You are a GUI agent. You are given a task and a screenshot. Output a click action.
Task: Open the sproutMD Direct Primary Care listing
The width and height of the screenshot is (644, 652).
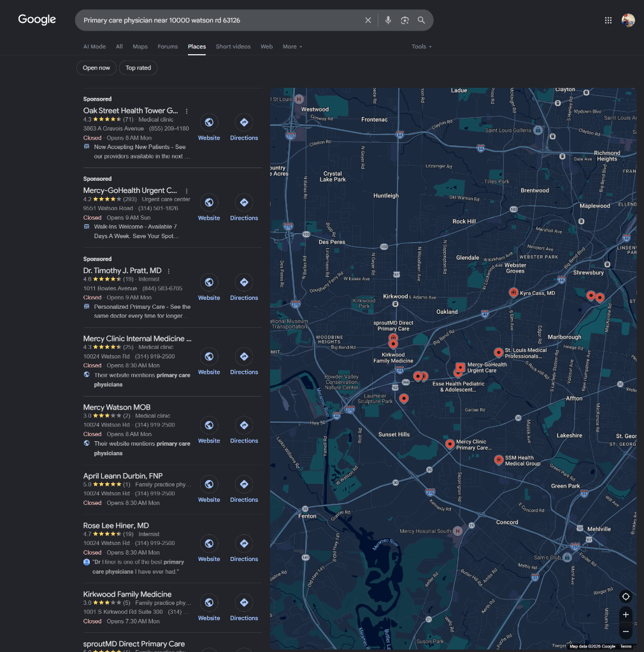(134, 644)
